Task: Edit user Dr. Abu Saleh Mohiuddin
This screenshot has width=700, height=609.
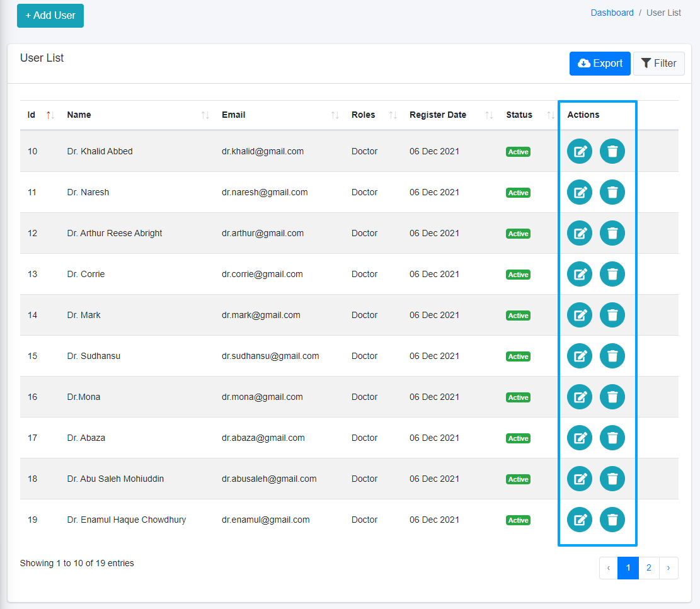Action: [x=580, y=479]
